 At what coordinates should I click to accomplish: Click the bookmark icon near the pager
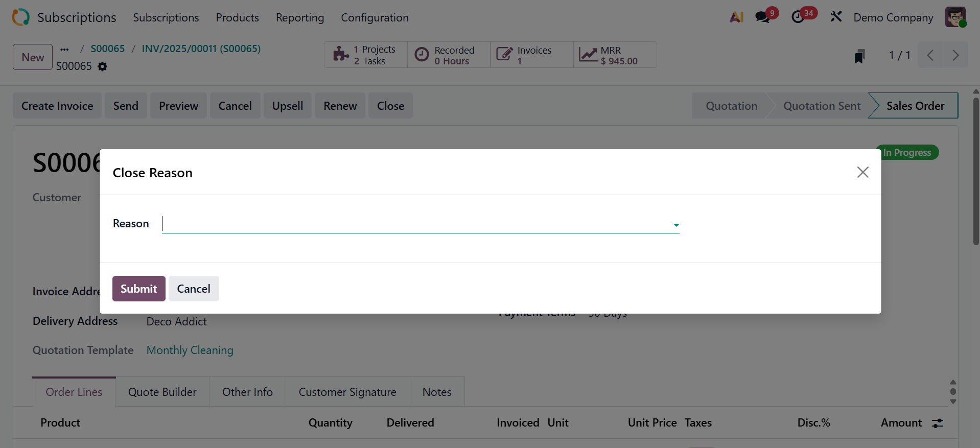(859, 56)
